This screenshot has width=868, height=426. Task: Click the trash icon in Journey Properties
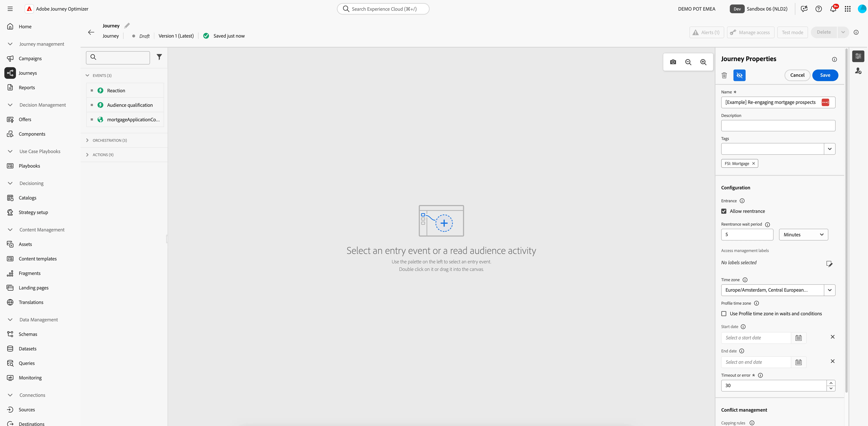[724, 75]
